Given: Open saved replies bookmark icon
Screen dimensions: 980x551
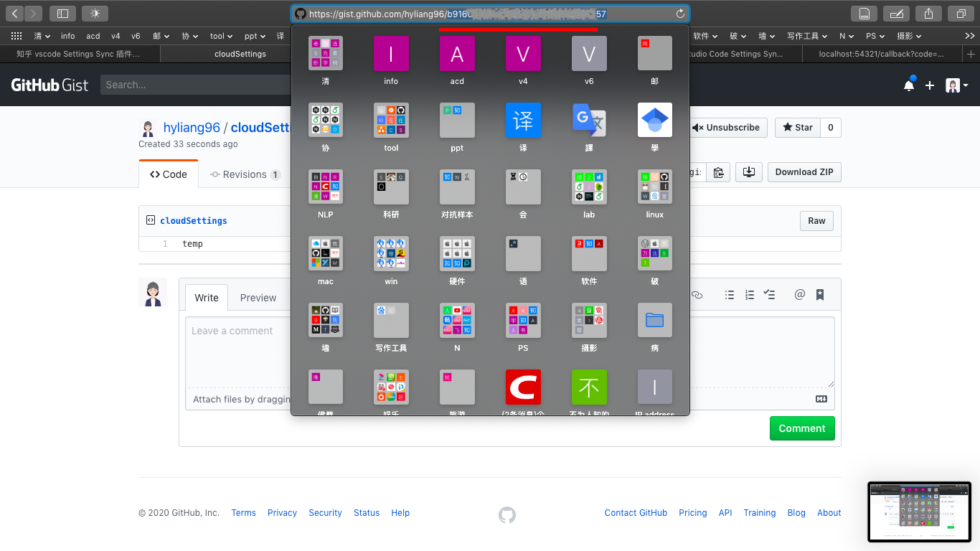Looking at the screenshot, I should tap(820, 295).
